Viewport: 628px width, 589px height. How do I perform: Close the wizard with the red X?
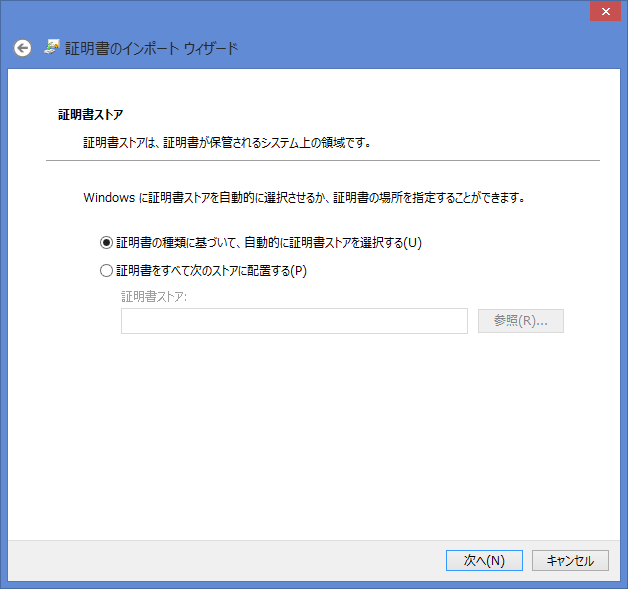[606, 12]
